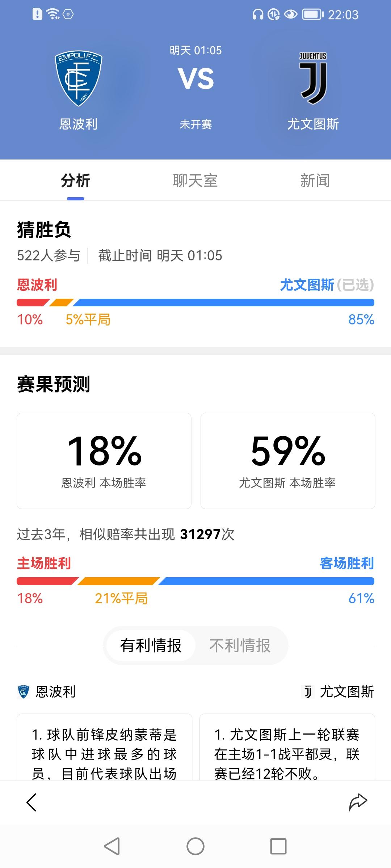This screenshot has height=868, width=391.
Task: Switch to 不利情报 toggle option
Action: coord(240,646)
